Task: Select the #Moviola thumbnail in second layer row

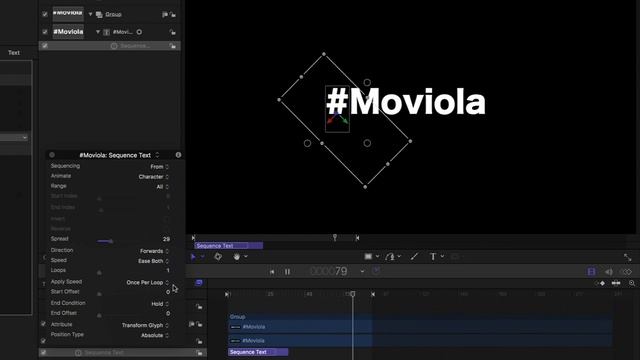Action: 68,32
